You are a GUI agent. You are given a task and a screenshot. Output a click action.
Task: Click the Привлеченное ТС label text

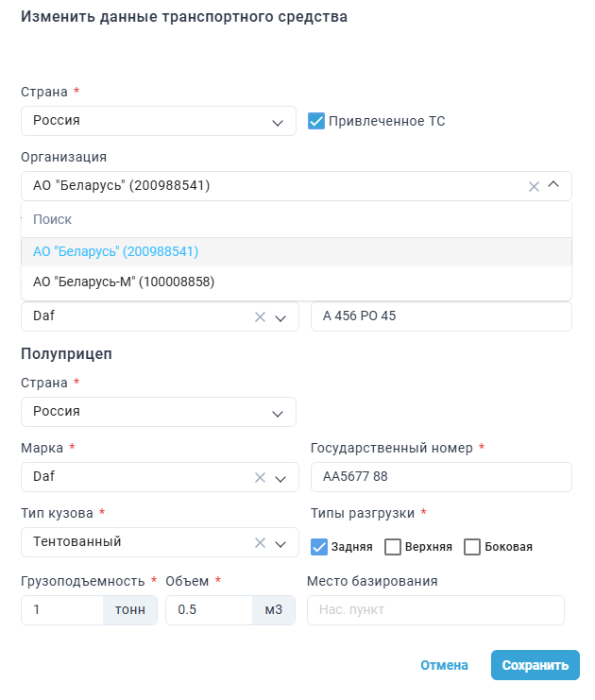point(387,121)
